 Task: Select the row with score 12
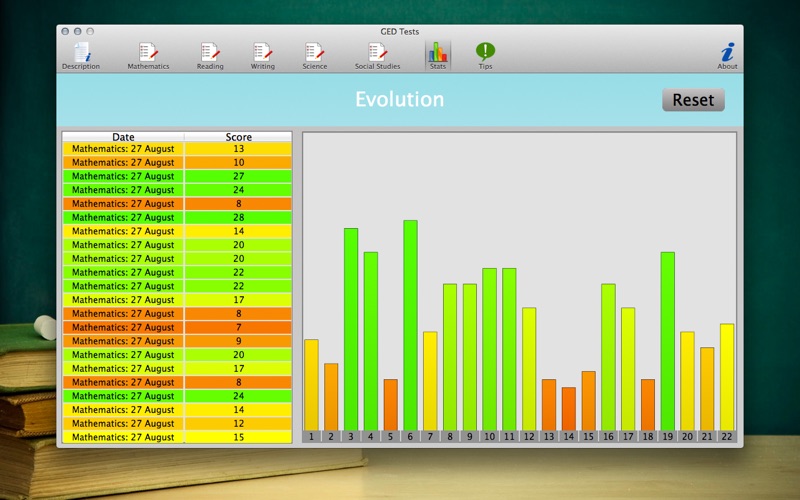(177, 423)
